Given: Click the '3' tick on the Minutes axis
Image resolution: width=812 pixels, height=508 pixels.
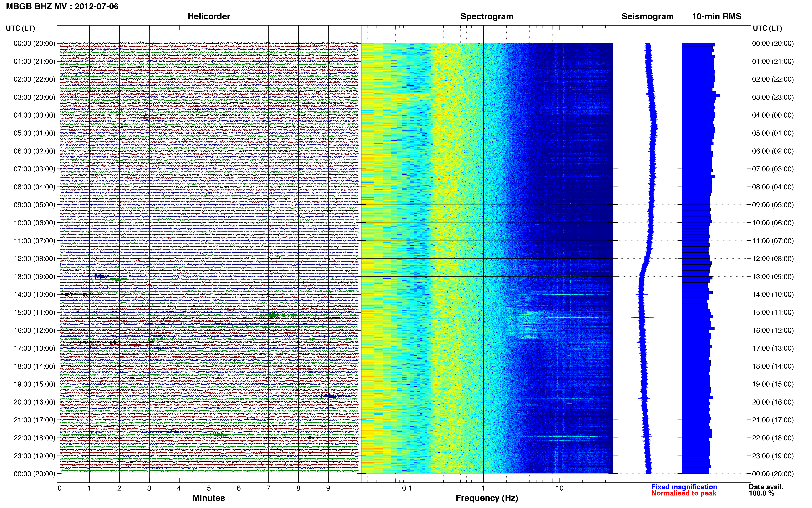Looking at the screenshot, I should (x=149, y=488).
